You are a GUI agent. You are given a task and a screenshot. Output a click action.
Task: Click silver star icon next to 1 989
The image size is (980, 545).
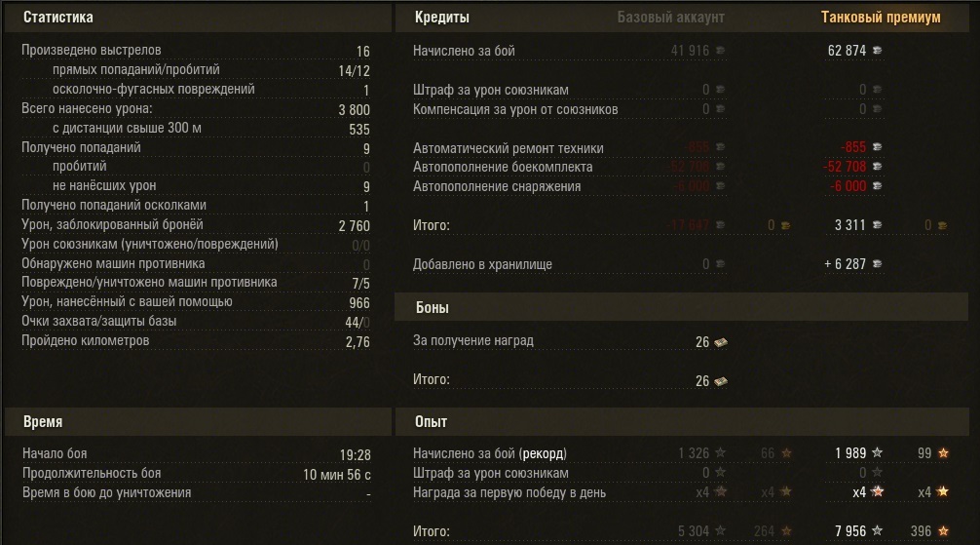877,453
